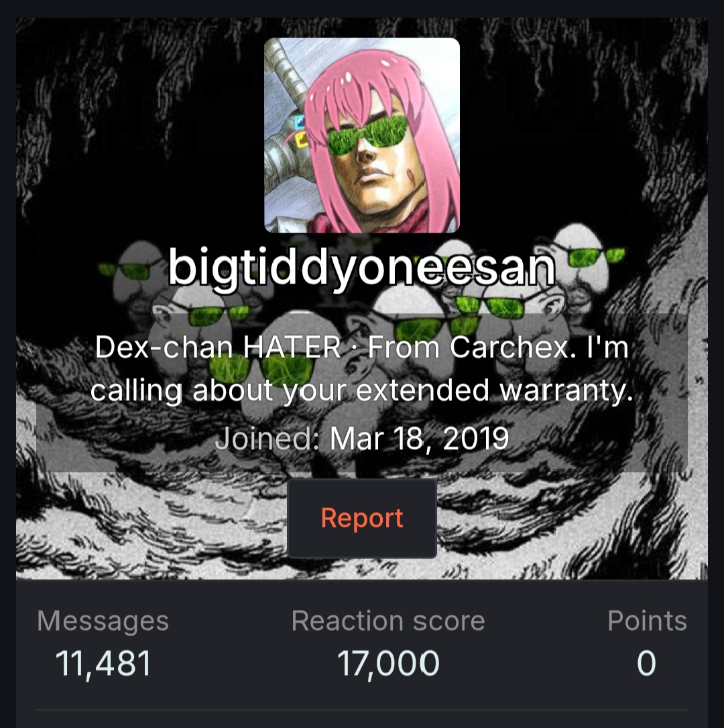
Task: Click the extended warranty blurb line
Action: pyautogui.click(x=362, y=389)
